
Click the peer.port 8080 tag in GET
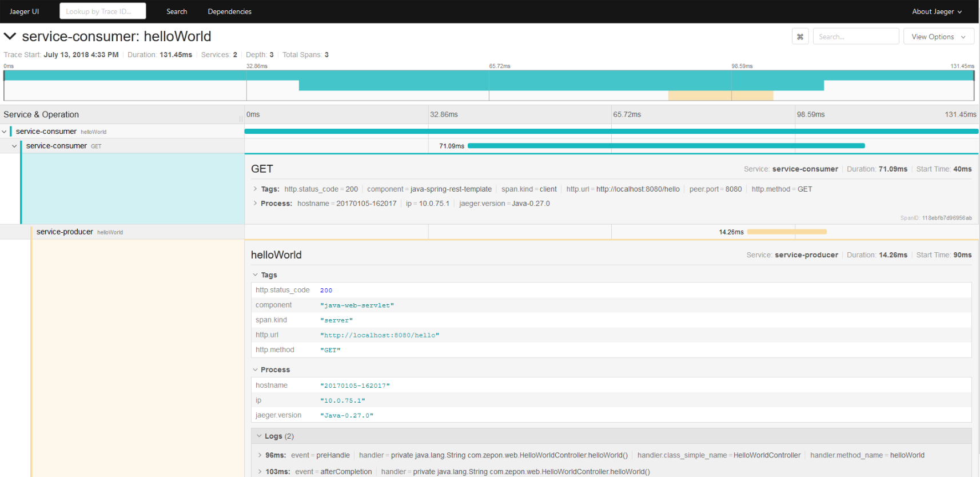pos(715,189)
